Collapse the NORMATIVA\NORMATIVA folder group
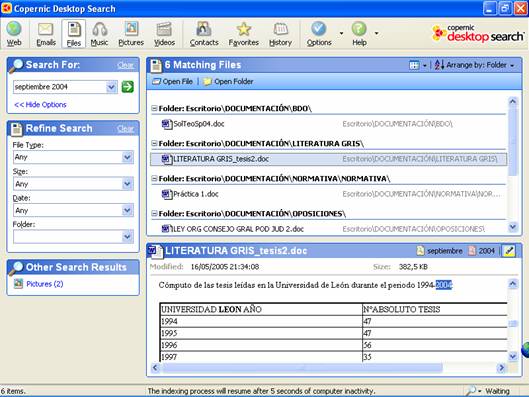Screen dimensions: 529x397 pos(154,178)
